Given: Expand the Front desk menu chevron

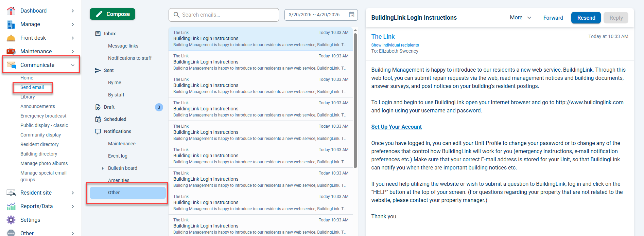Looking at the screenshot, I should 73,38.
